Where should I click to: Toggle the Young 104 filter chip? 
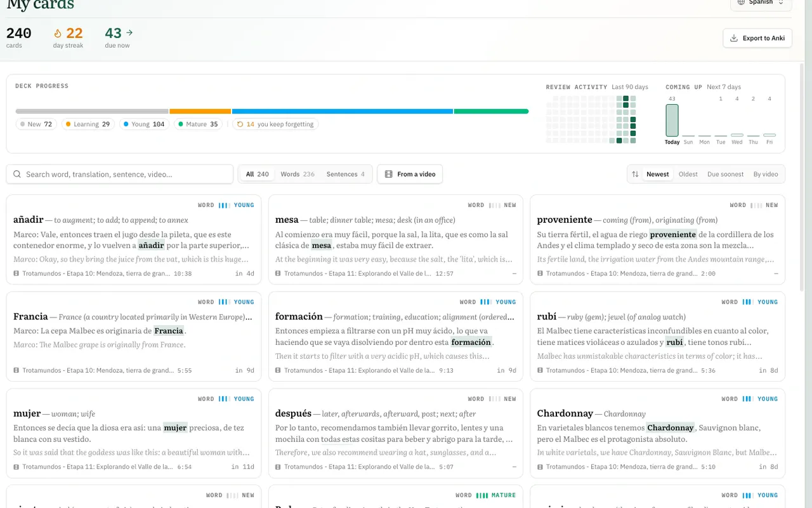(x=144, y=124)
